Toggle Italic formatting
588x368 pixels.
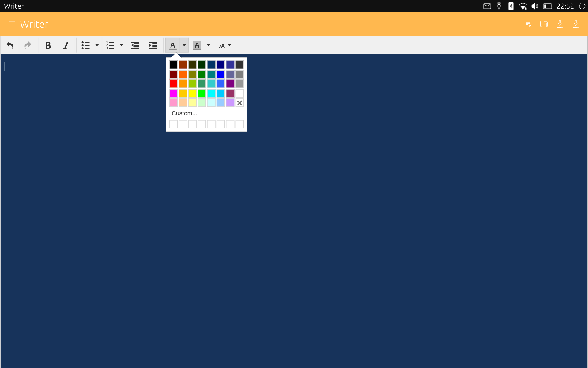point(66,45)
